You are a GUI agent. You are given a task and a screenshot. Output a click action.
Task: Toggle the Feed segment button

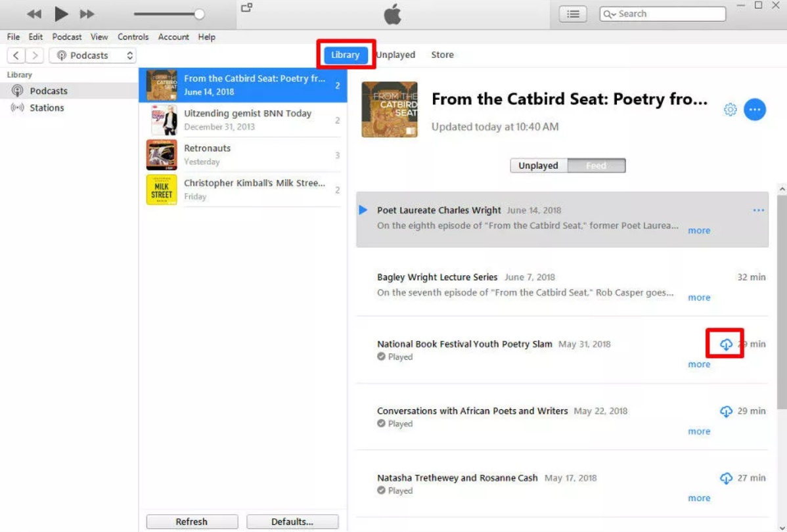click(x=596, y=166)
